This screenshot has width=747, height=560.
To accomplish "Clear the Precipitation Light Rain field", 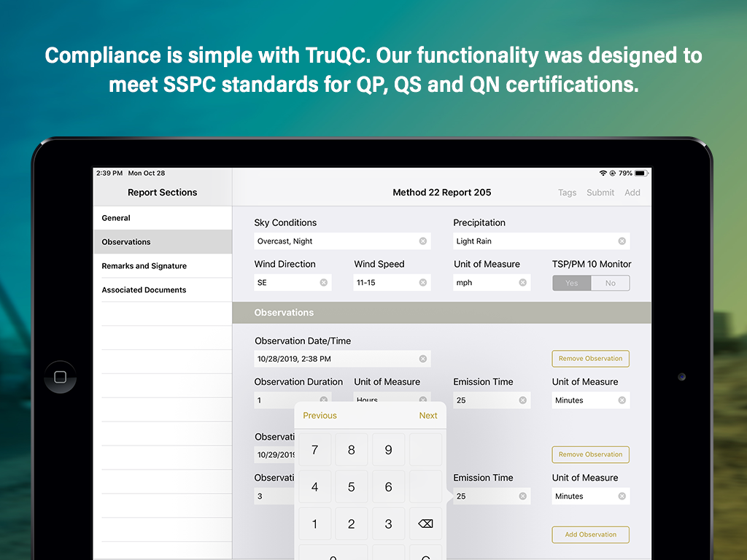I will 622,241.
